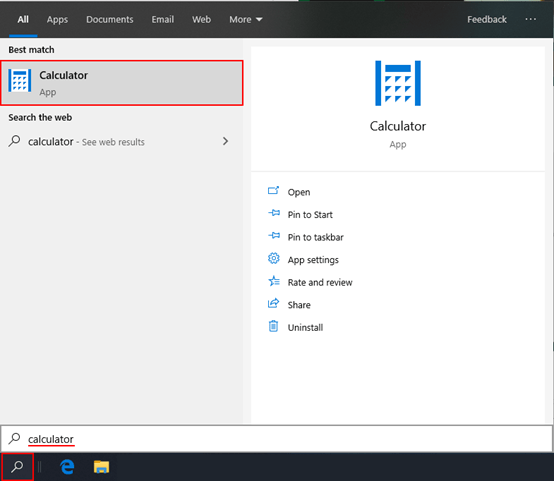554x481 pixels.
Task: Choose Pin to taskbar
Action: tap(315, 237)
